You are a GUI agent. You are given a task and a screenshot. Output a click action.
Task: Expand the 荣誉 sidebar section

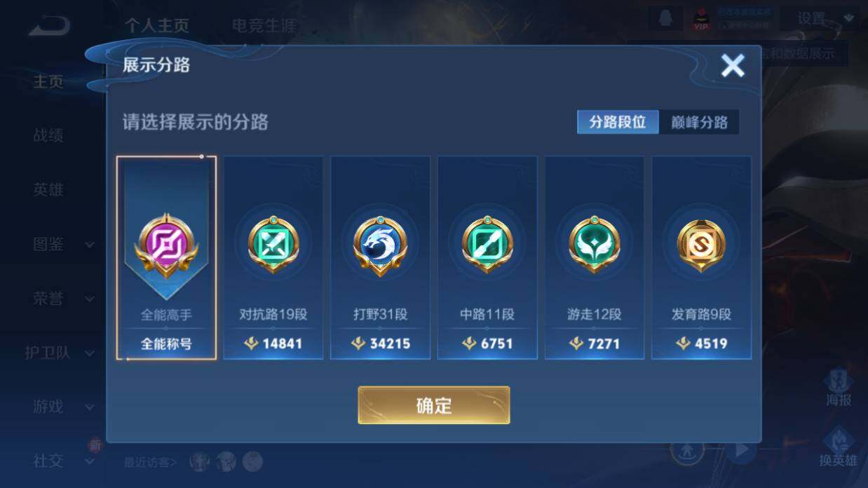tap(62, 299)
